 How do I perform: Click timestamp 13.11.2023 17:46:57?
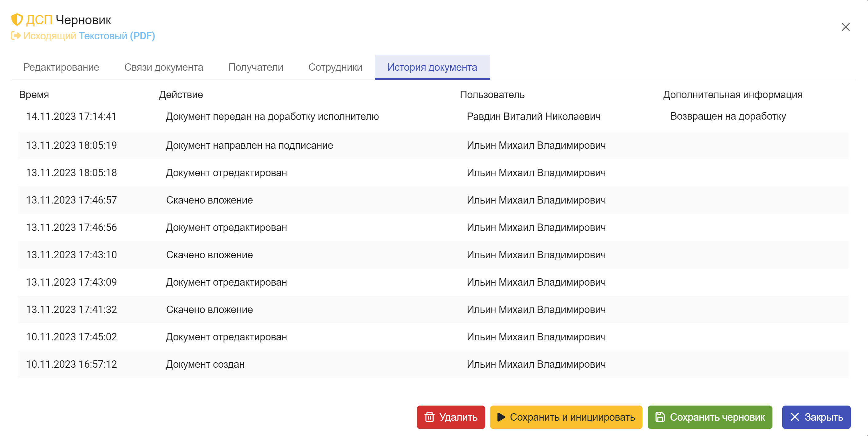click(71, 200)
